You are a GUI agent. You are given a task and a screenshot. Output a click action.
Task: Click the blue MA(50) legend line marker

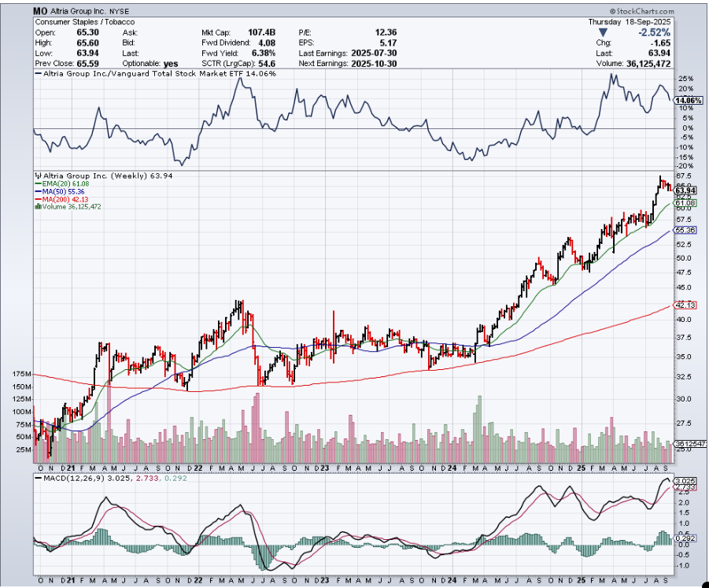pyautogui.click(x=39, y=192)
